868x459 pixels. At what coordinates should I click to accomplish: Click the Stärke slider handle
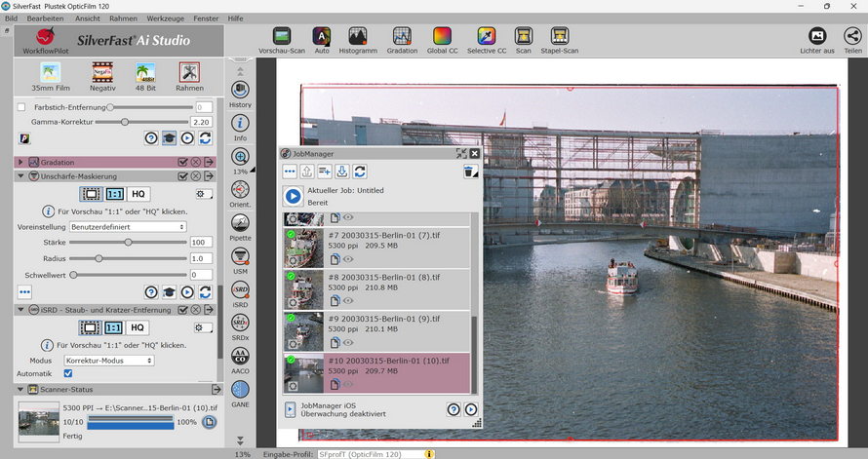[x=128, y=242]
